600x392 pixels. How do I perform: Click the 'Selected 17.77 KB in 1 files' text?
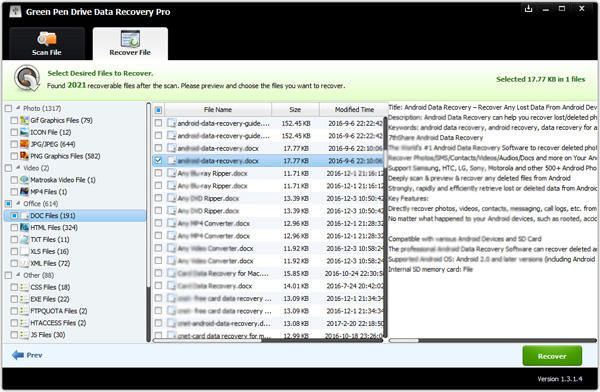point(540,79)
